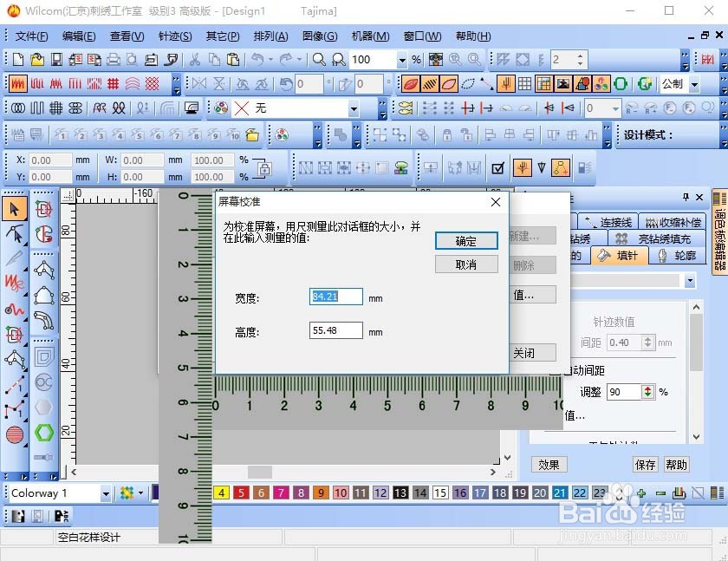This screenshot has height=561, width=728.
Task: Expand the stitch type dropdown in the right panel
Action: tap(690, 280)
